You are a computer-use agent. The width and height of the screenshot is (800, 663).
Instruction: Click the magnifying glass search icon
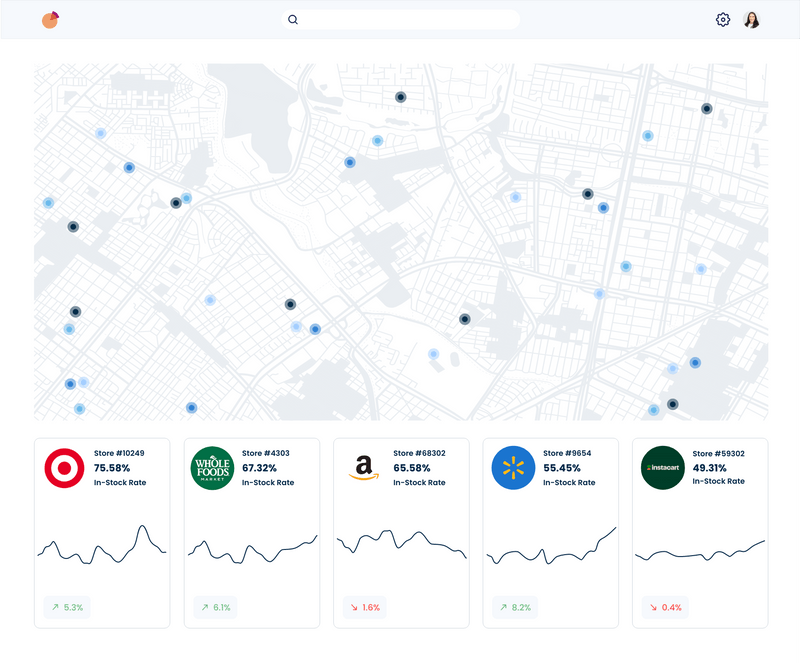pos(292,19)
